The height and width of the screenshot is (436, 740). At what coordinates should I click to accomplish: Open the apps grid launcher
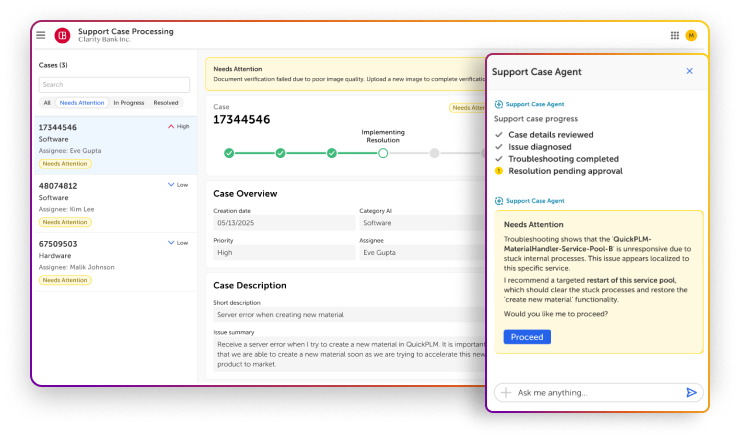[675, 35]
